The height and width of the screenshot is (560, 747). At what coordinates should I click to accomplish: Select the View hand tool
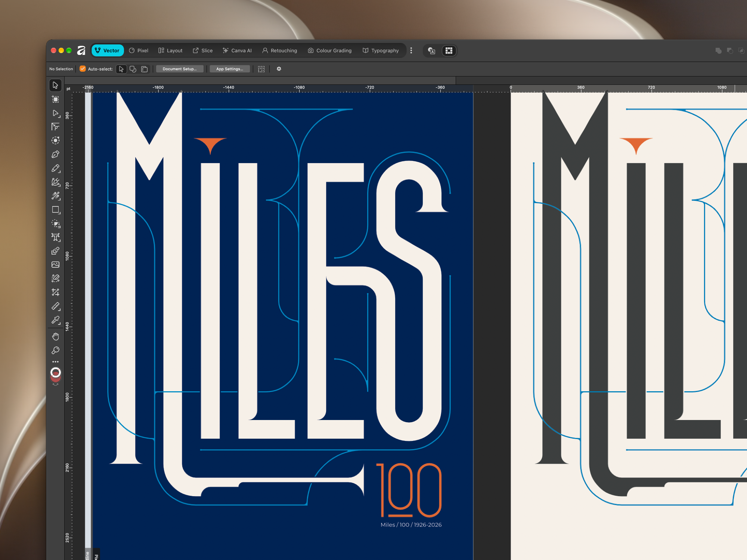pyautogui.click(x=55, y=336)
